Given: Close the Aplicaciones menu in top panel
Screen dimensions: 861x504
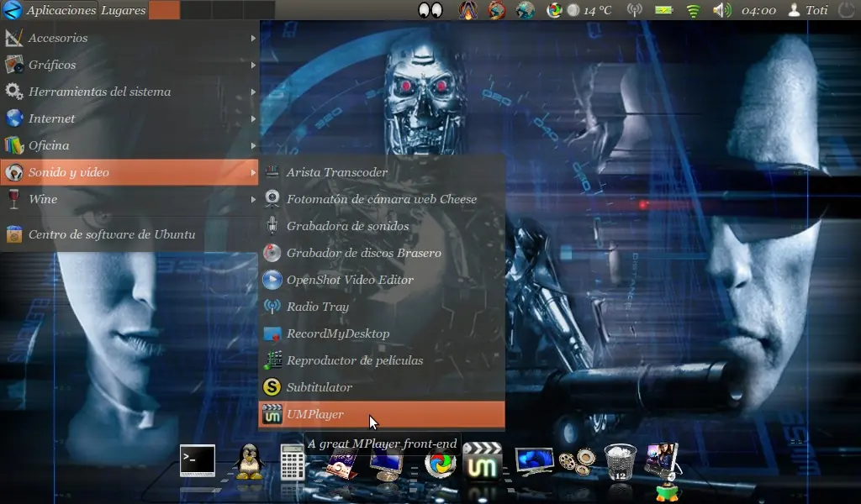Looking at the screenshot, I should click(49, 10).
